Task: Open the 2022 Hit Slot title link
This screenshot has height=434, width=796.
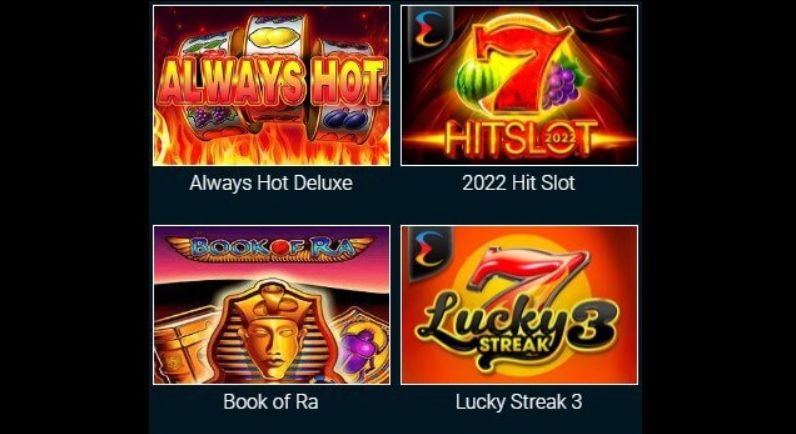Action: point(518,183)
